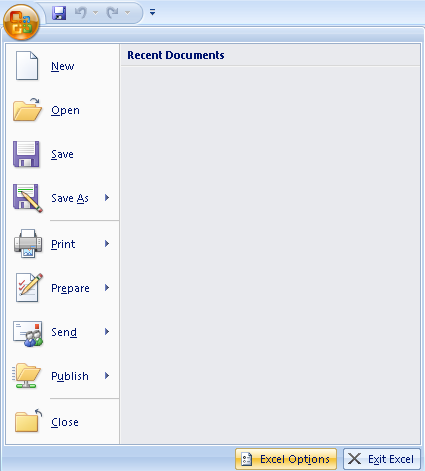
Task: Click the Recent Documents heading
Action: click(176, 55)
